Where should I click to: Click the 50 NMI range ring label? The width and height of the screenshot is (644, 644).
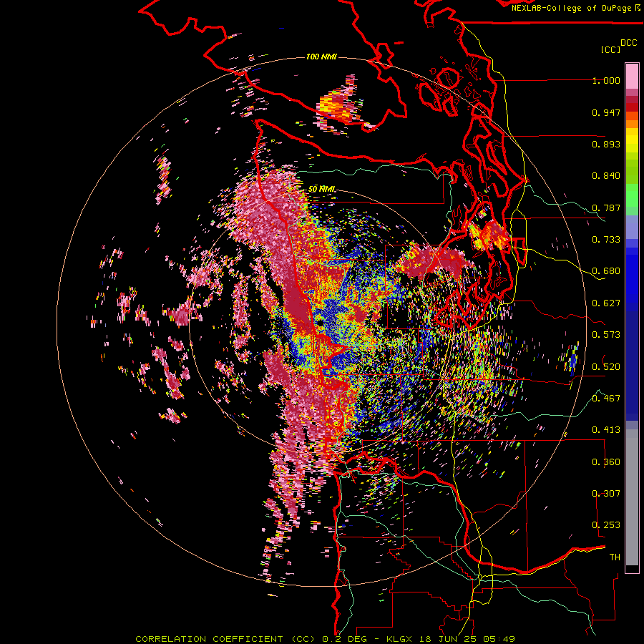click(x=321, y=189)
